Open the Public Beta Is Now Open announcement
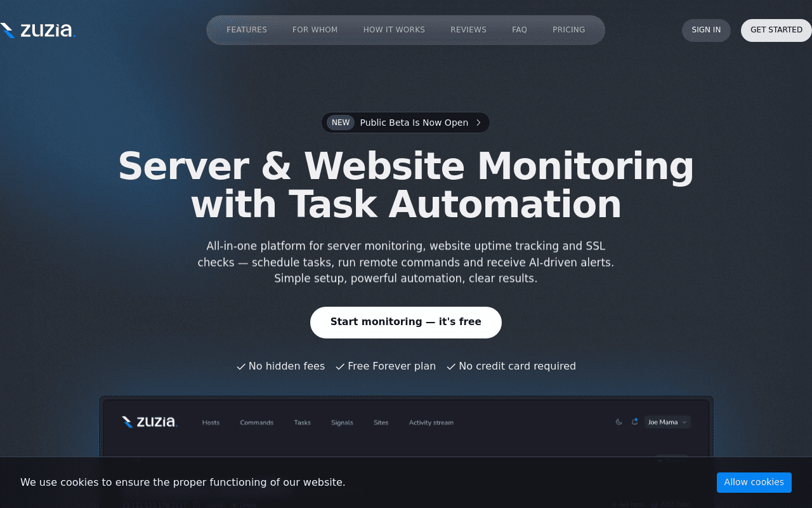 405,123
